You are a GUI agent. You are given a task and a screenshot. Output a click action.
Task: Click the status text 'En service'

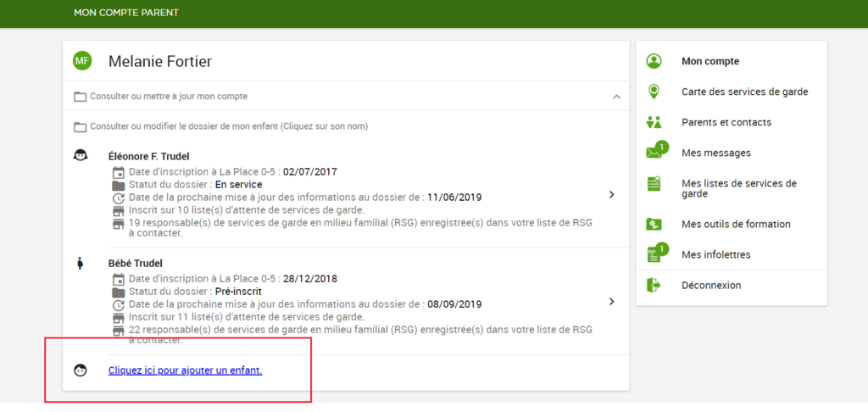[x=238, y=185]
